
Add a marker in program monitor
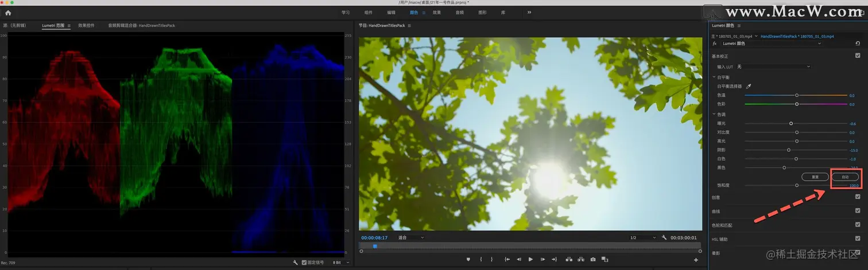coord(468,260)
